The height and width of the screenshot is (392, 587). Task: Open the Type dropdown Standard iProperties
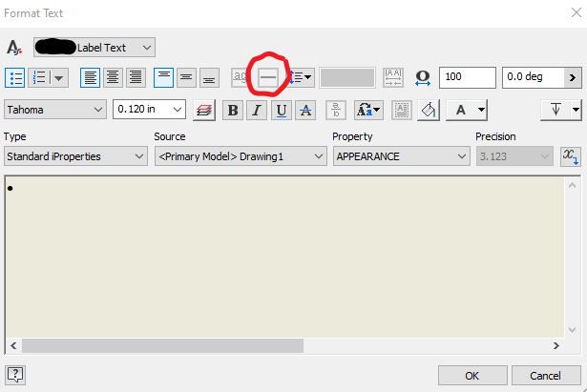75,156
